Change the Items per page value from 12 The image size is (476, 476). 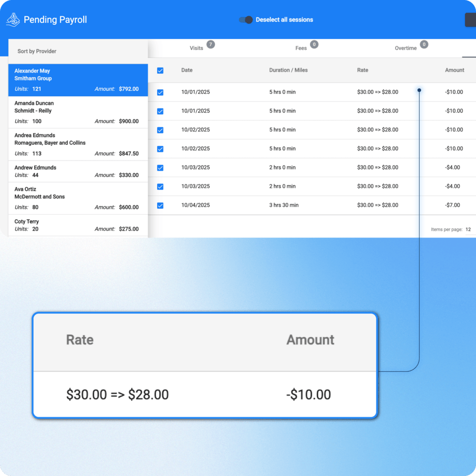(468, 230)
